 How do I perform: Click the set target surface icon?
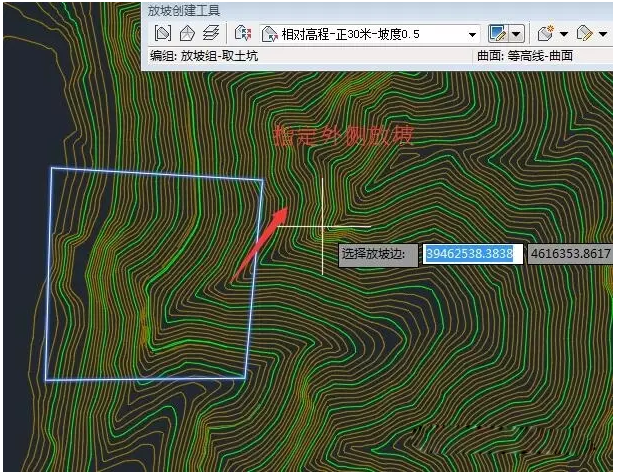[x=186, y=34]
